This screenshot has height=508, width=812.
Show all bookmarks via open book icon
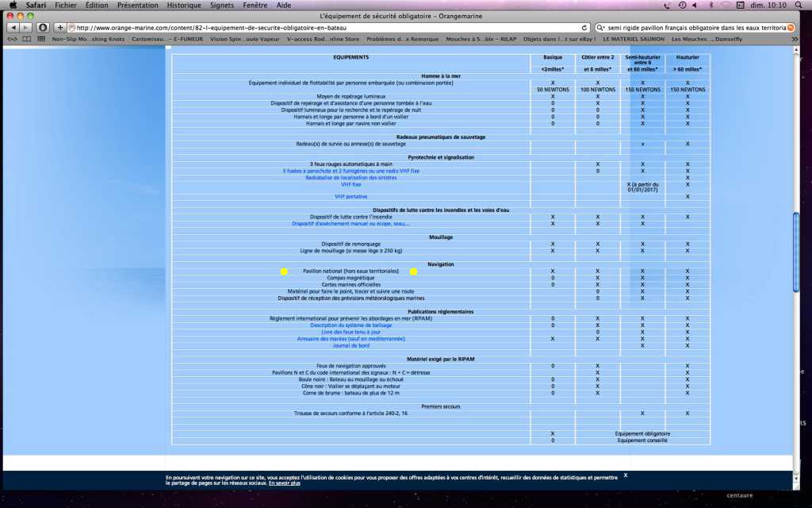[25, 38]
